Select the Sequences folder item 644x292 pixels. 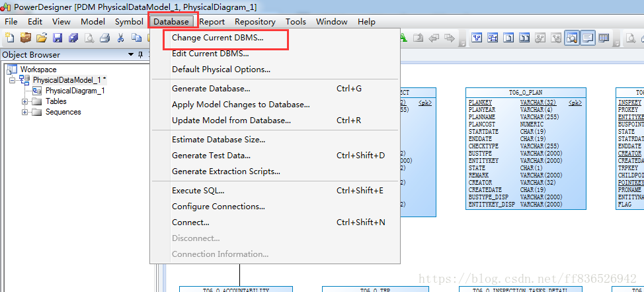click(x=63, y=112)
